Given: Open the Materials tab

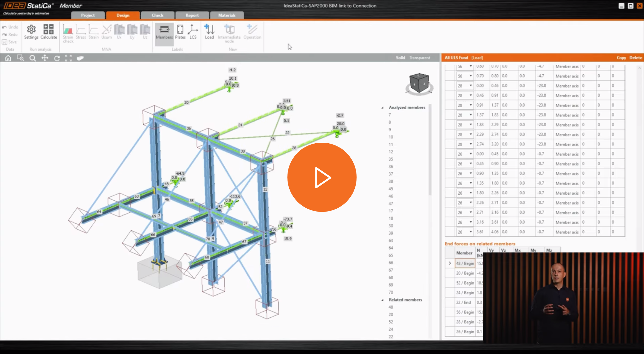Looking at the screenshot, I should [227, 15].
